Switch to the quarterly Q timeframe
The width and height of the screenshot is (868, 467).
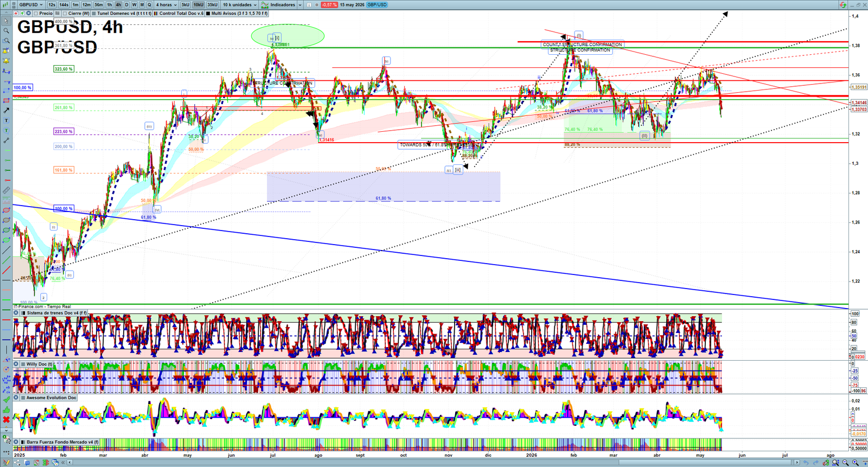tap(149, 5)
